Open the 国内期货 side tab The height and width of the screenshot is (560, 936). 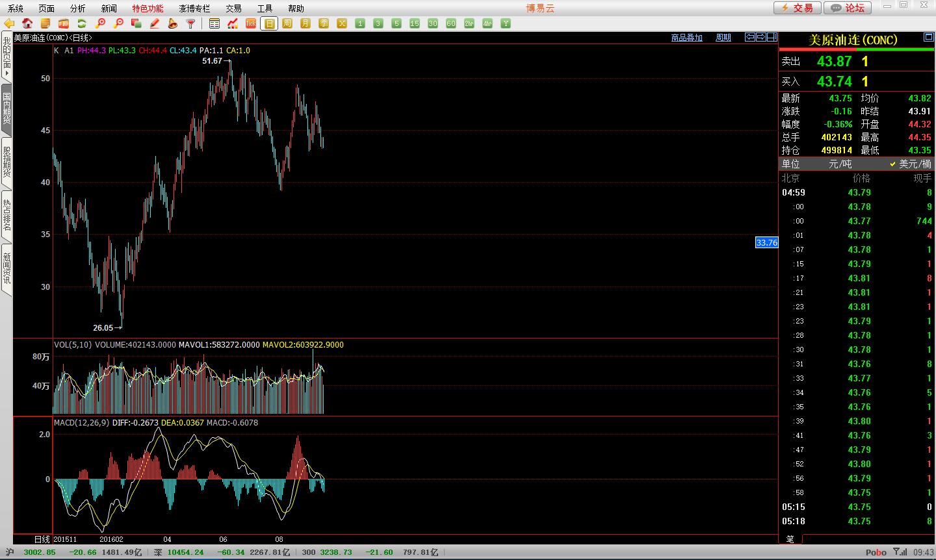6,108
